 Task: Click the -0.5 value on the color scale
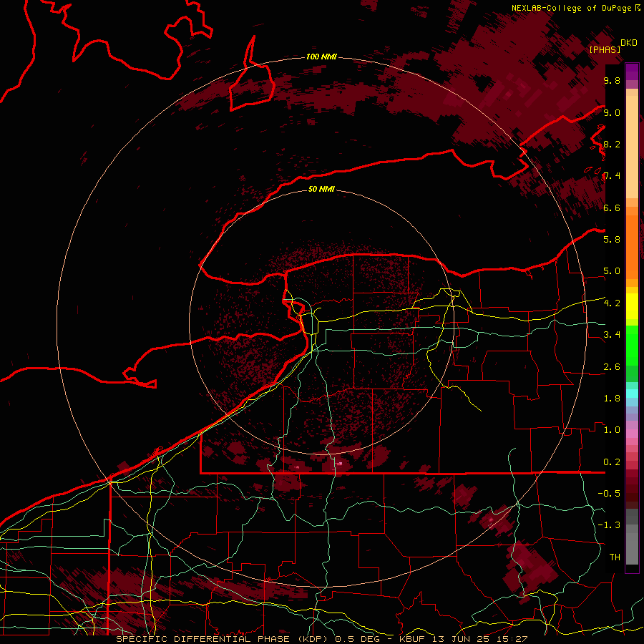609,494
